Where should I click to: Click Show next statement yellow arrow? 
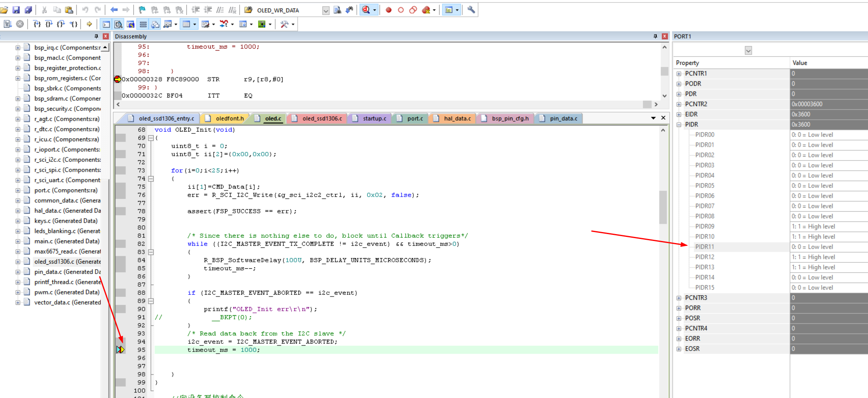tap(89, 24)
